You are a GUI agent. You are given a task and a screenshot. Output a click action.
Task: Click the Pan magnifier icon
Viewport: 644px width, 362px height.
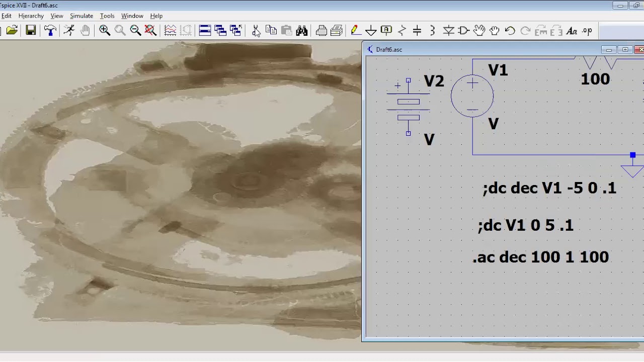tap(120, 31)
